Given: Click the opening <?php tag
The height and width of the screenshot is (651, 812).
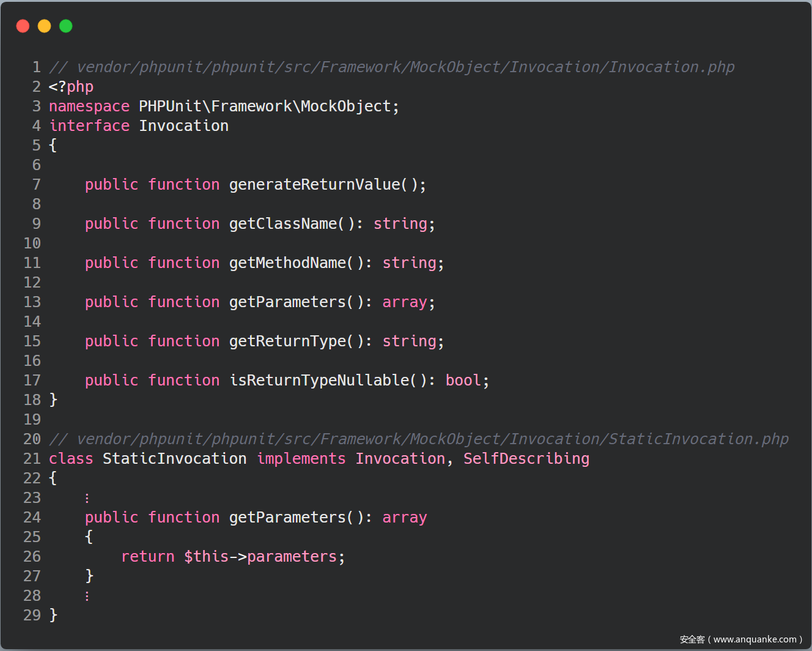Looking at the screenshot, I should (x=71, y=87).
